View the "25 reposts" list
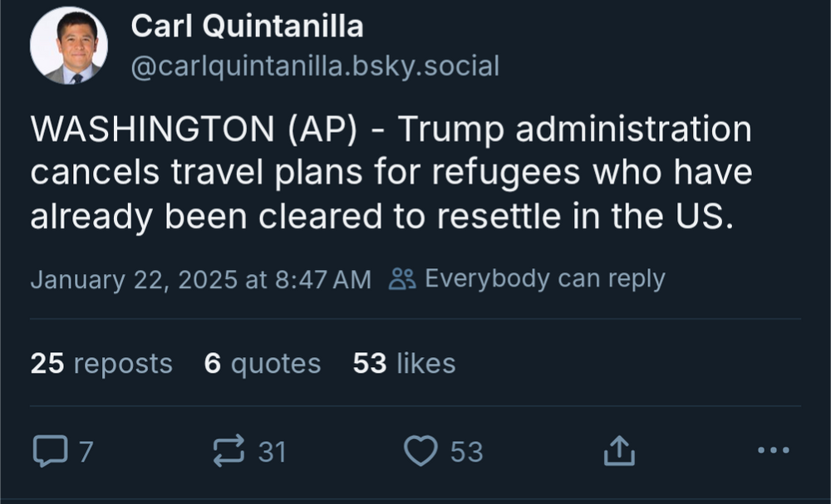 point(100,364)
